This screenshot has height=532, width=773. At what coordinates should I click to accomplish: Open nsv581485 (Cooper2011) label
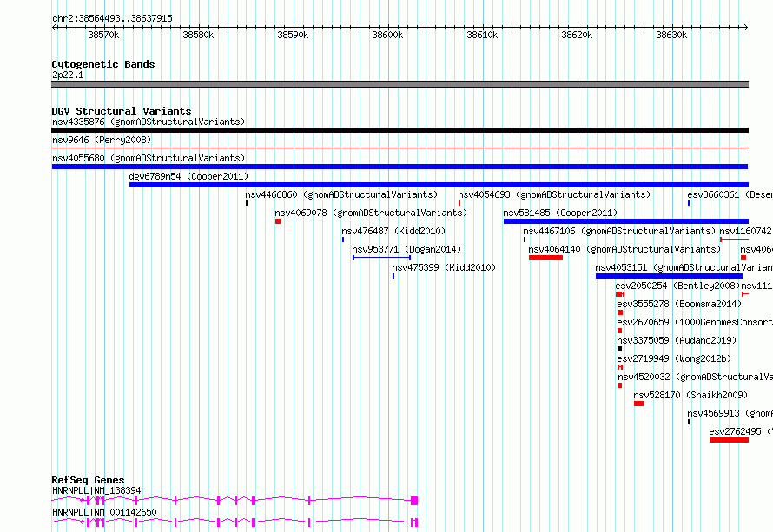[x=560, y=213]
